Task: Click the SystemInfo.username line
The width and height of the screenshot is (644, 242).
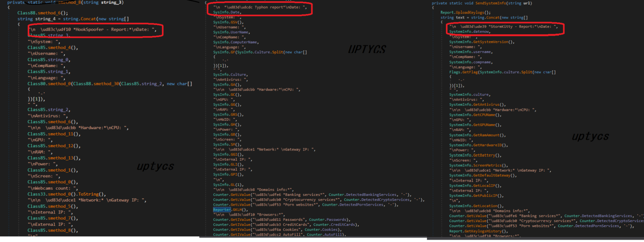Action: pos(471,52)
